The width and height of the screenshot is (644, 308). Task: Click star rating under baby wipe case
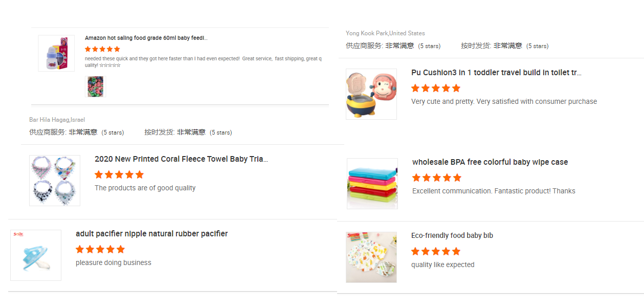[x=437, y=178]
